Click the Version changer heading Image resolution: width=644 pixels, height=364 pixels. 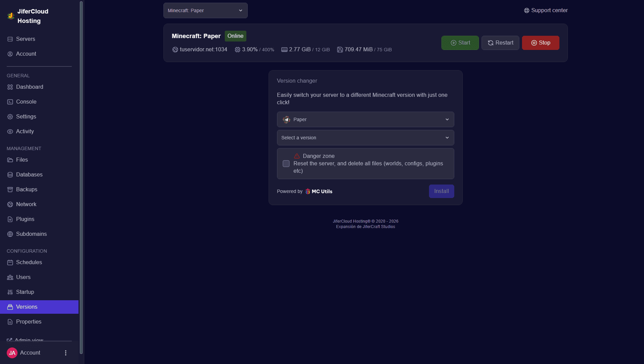pos(297,81)
